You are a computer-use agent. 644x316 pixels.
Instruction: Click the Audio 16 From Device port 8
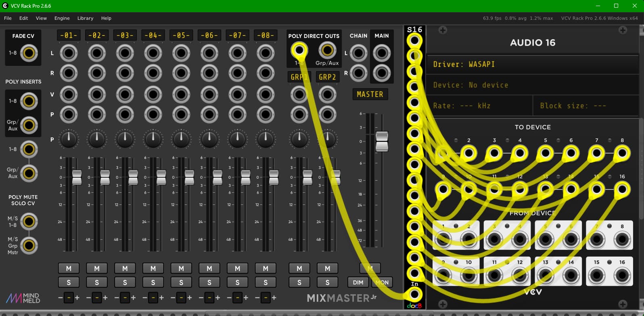coord(622,240)
